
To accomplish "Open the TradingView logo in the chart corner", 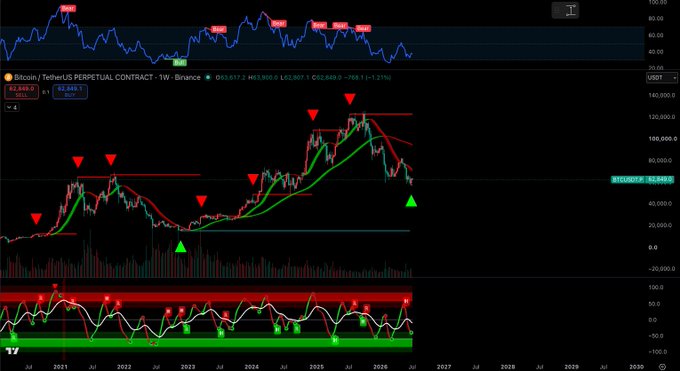I will tap(13, 351).
